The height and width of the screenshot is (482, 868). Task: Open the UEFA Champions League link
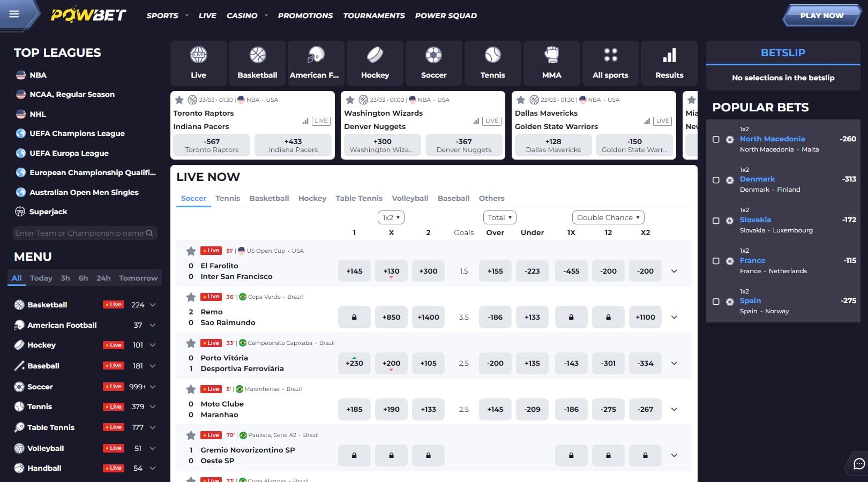click(x=77, y=133)
